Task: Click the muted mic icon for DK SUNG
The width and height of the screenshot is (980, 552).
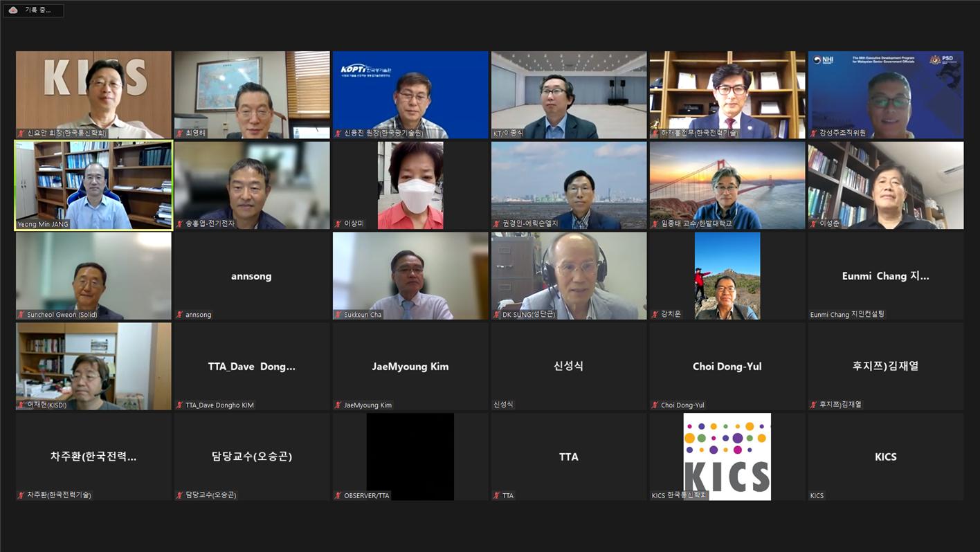Action: [x=497, y=315]
